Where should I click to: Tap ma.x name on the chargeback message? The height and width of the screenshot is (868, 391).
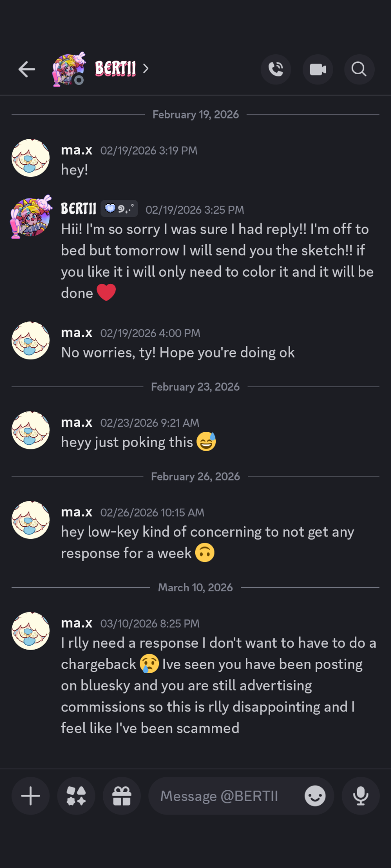(x=77, y=623)
